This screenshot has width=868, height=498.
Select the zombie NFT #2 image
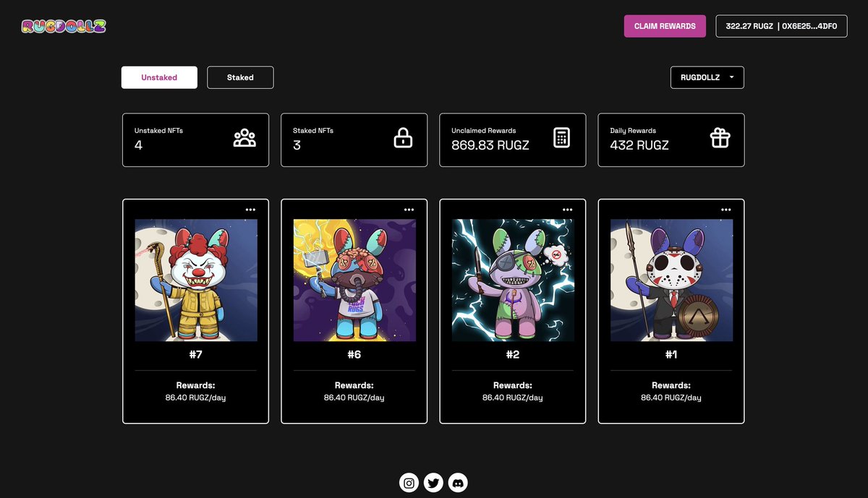pyautogui.click(x=513, y=280)
